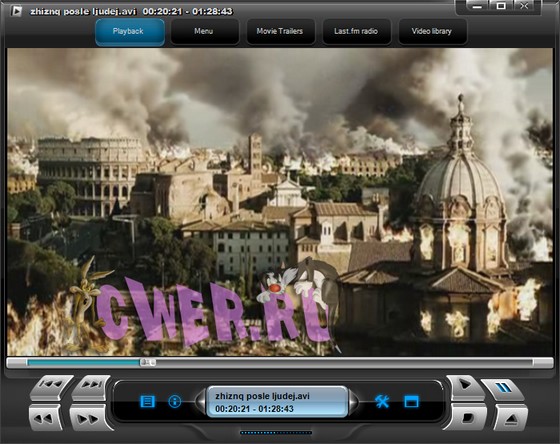Eject or open a media file
This screenshot has height=444, width=560.
pyautogui.click(x=511, y=418)
